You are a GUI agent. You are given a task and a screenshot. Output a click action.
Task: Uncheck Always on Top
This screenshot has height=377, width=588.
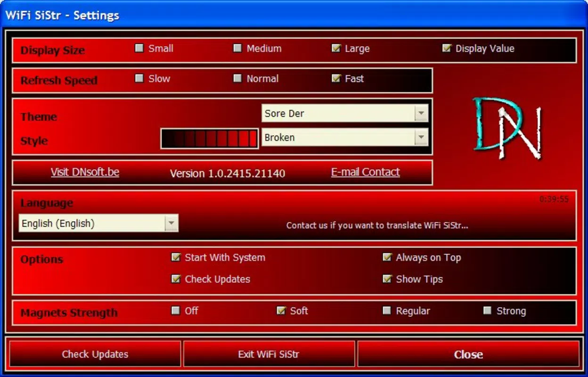coord(387,257)
